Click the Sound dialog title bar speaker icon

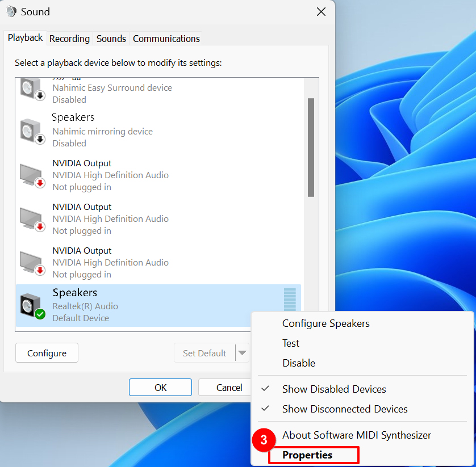point(11,12)
